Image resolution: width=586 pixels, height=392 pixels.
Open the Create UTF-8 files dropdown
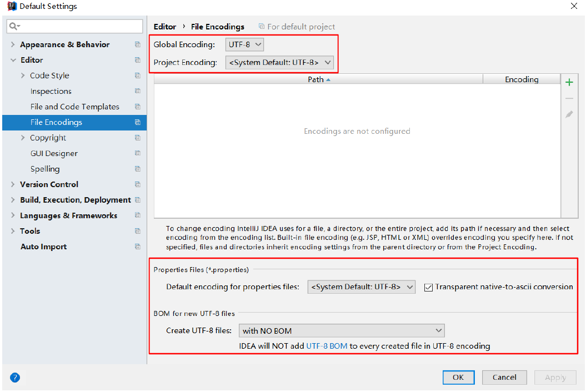click(x=342, y=331)
